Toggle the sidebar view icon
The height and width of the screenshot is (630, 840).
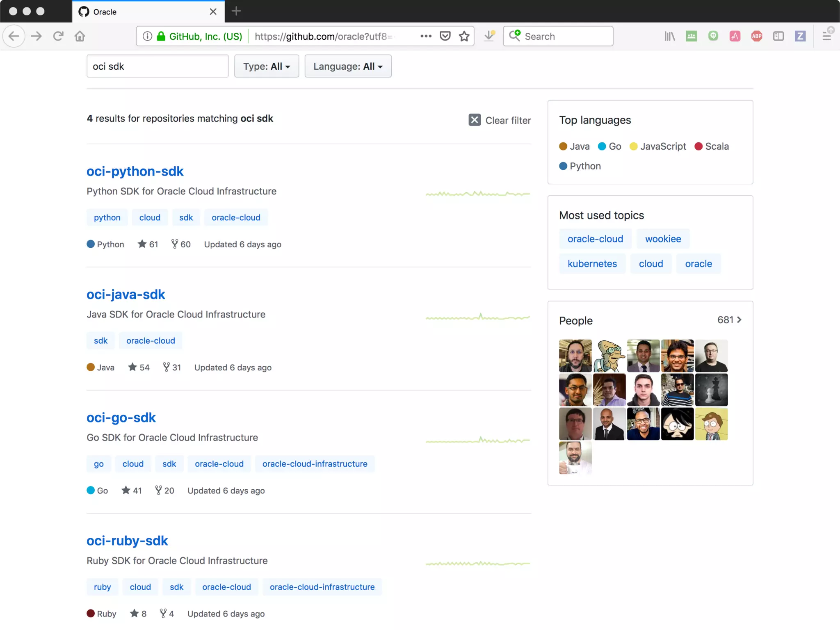pyautogui.click(x=778, y=36)
